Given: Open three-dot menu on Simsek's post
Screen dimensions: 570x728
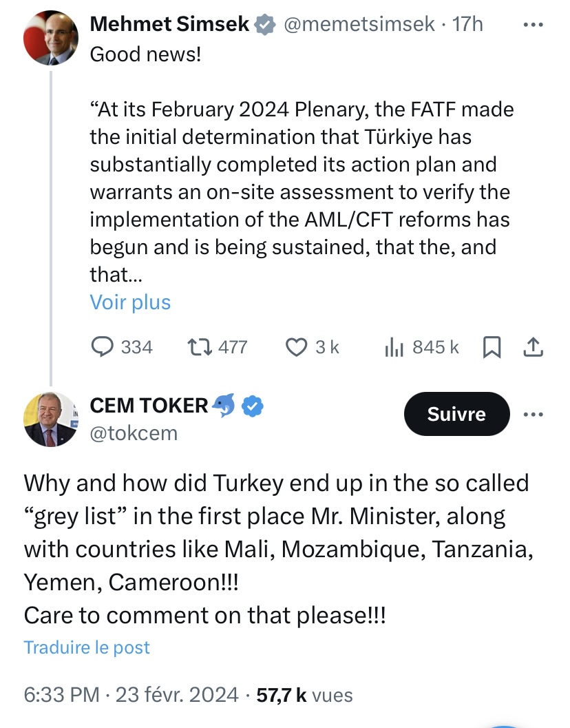Looking at the screenshot, I should pos(534,25).
